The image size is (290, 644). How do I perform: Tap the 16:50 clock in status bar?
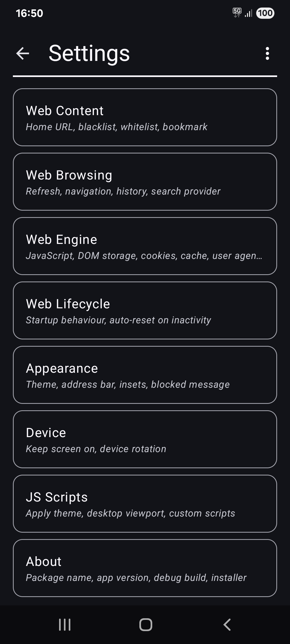pyautogui.click(x=30, y=13)
